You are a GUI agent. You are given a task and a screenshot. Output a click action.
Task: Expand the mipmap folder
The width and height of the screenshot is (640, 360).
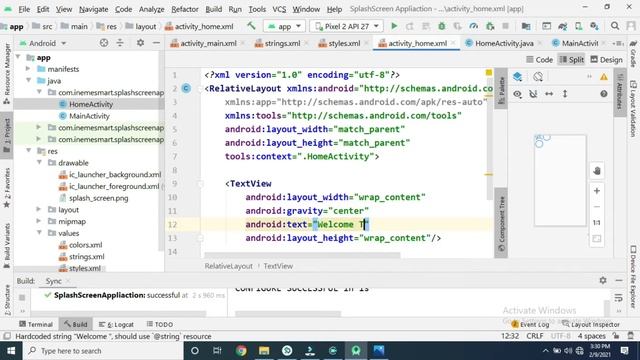(39, 221)
